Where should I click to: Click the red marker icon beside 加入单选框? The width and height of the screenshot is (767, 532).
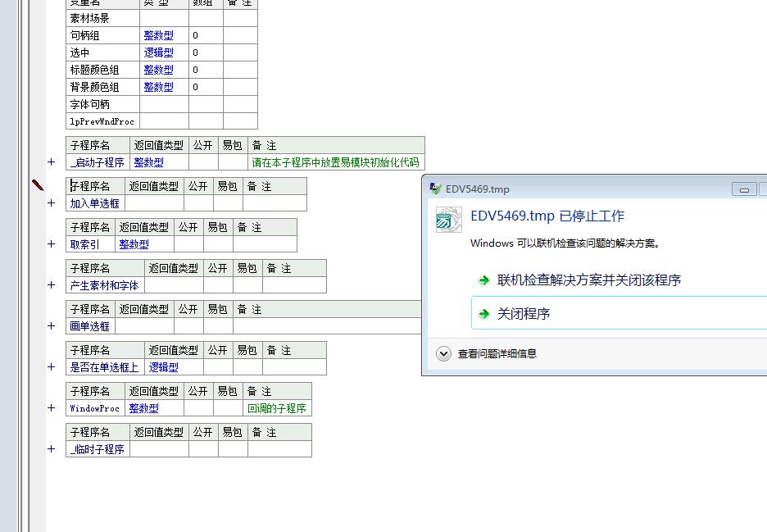point(38,185)
